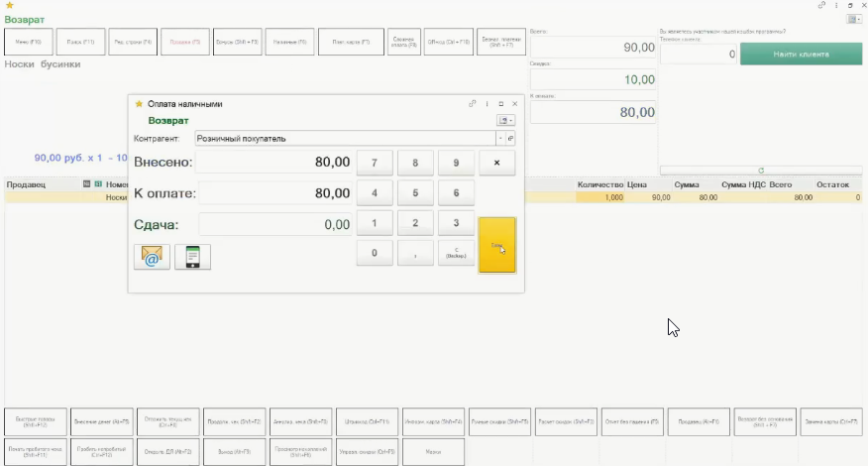Click the Расчет скидок button
Viewport: 868px width, 466px height.
(567, 421)
